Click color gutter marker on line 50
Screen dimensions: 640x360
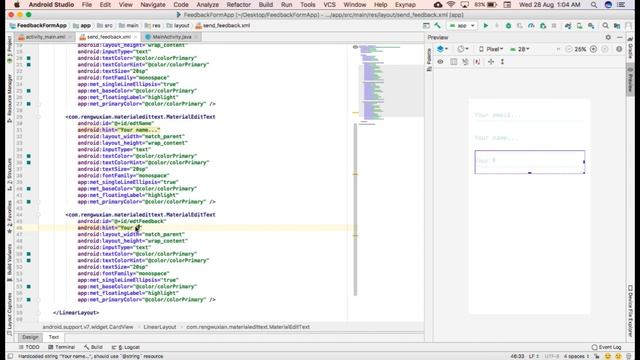pyautogui.click(x=29, y=254)
